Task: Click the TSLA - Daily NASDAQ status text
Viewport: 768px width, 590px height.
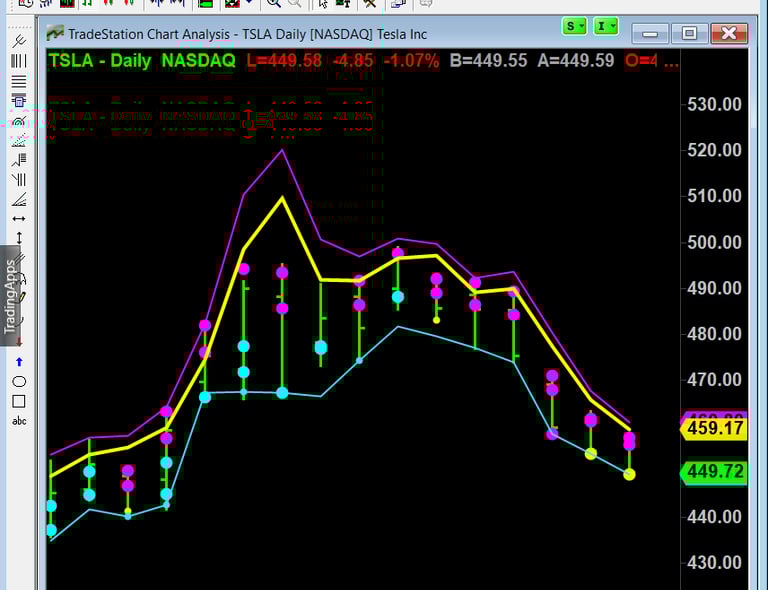Action: pyautogui.click(x=142, y=61)
